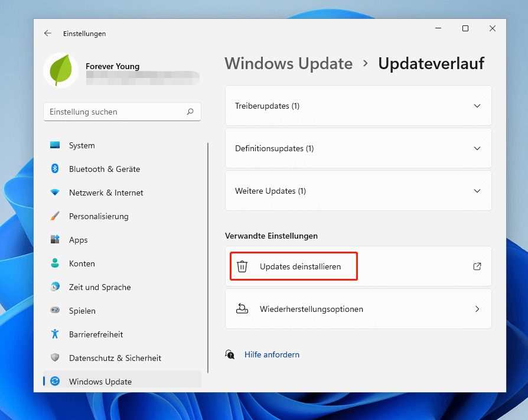Open Updates deinstallieren
The width and height of the screenshot is (528, 420).
[294, 266]
